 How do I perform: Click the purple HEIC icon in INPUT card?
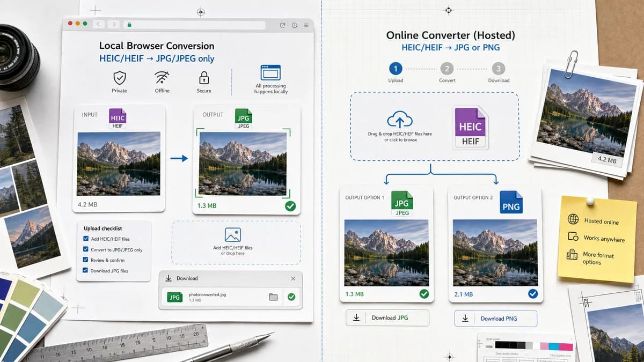pyautogui.click(x=118, y=119)
